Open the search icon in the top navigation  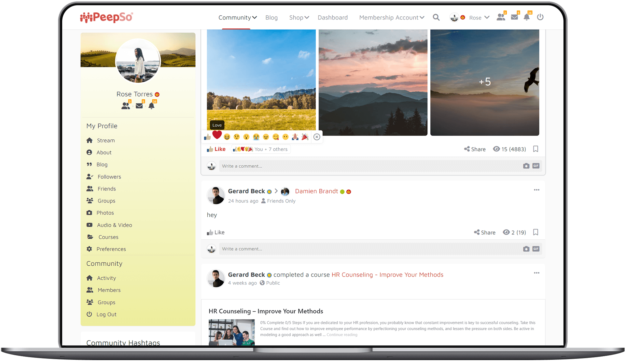pyautogui.click(x=436, y=17)
